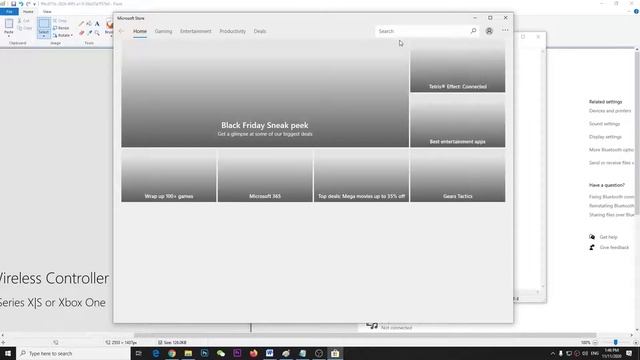Open Microsoft Word from the taskbar

pos(269,353)
